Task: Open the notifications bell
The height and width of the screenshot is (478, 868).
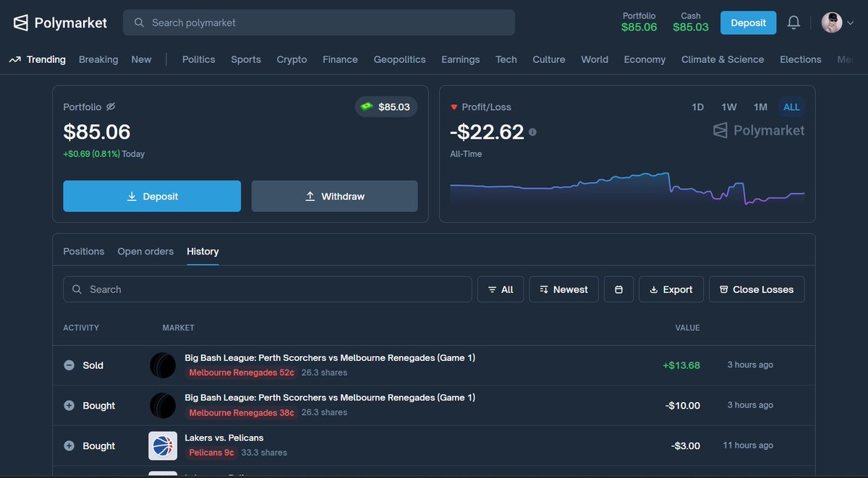Action: pyautogui.click(x=793, y=22)
